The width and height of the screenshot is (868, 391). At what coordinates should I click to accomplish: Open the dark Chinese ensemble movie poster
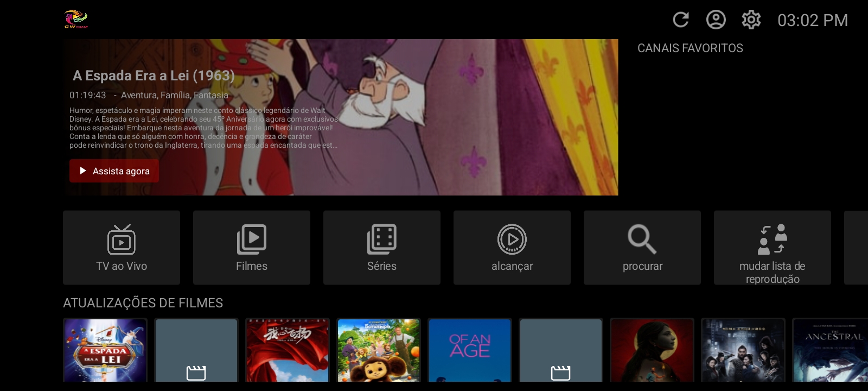(x=743, y=350)
